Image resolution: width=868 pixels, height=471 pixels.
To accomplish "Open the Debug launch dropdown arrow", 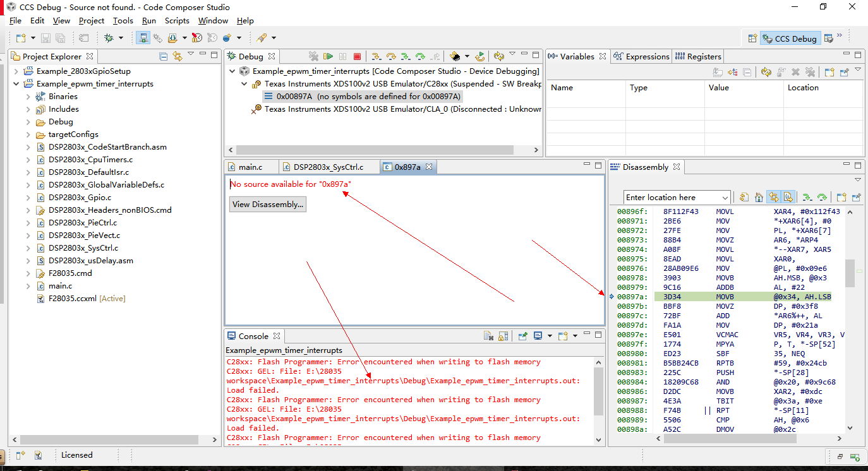I will 121,39.
